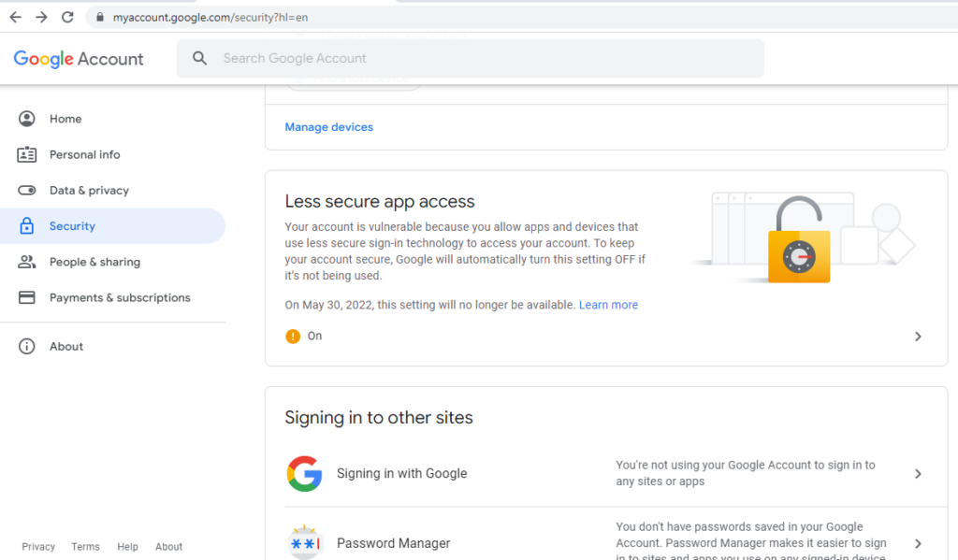The image size is (958, 560).
Task: Open the Privacy footer link
Action: tap(38, 547)
